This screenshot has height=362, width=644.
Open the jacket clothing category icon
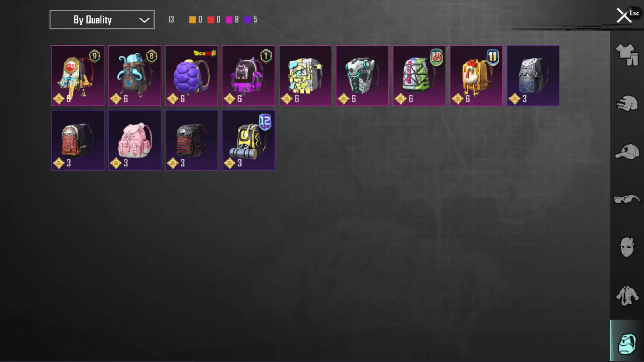(x=627, y=295)
